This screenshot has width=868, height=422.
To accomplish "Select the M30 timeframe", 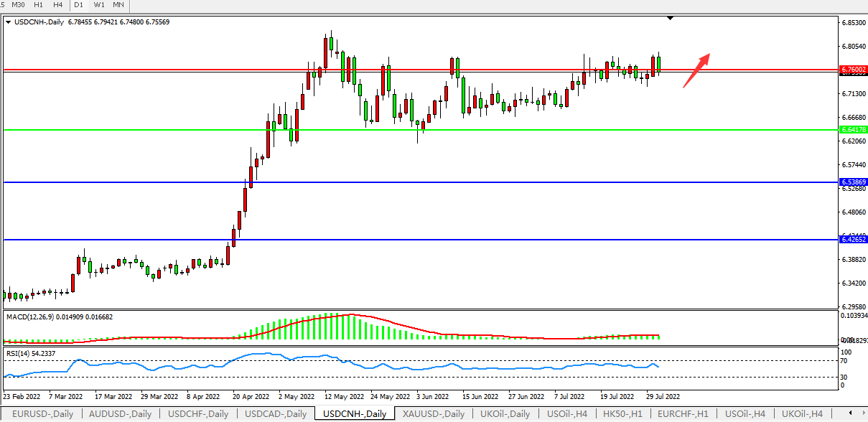I will pos(19,5).
